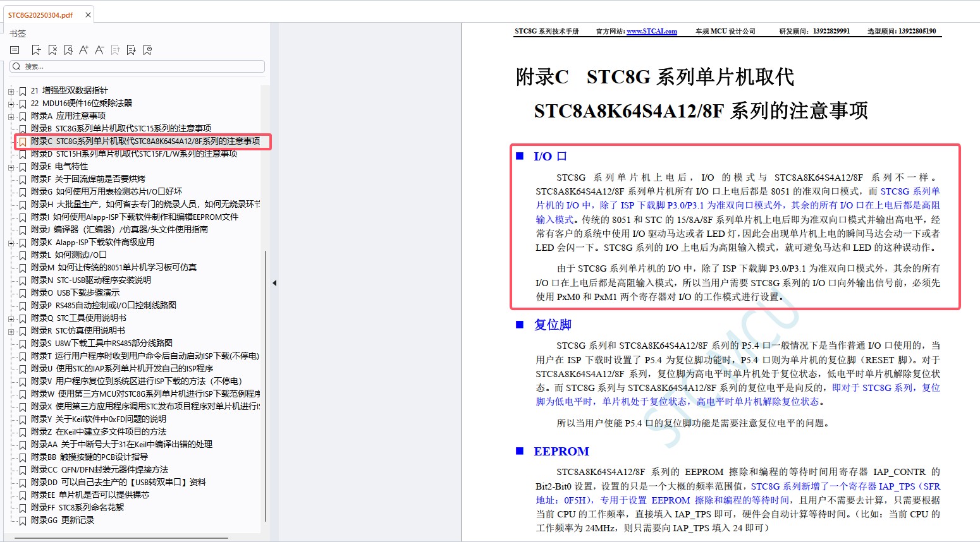The height and width of the screenshot is (542, 980).
Task: Open bookmark 附录DD 可以自己去生产的USB转双串口资料
Action: pyautogui.click(x=118, y=483)
